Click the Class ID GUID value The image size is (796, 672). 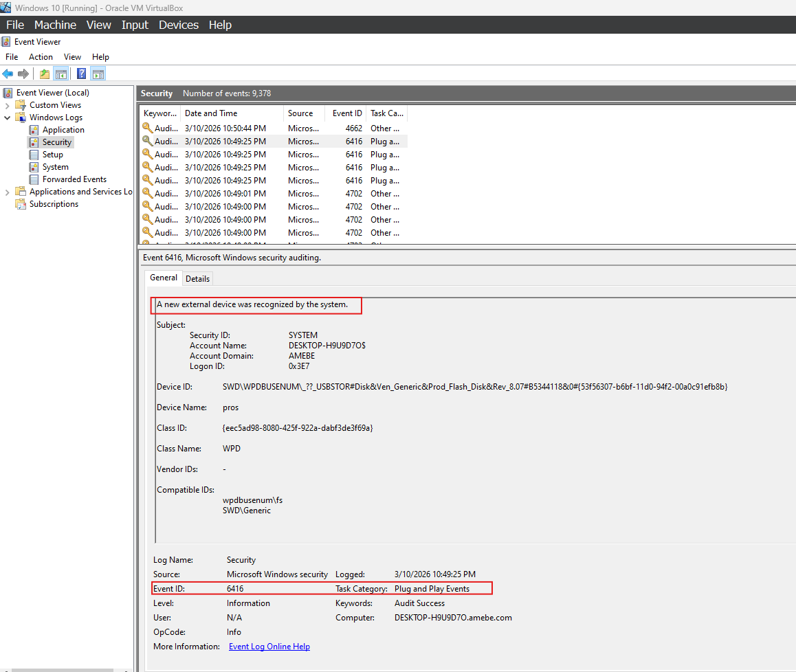[x=298, y=428]
